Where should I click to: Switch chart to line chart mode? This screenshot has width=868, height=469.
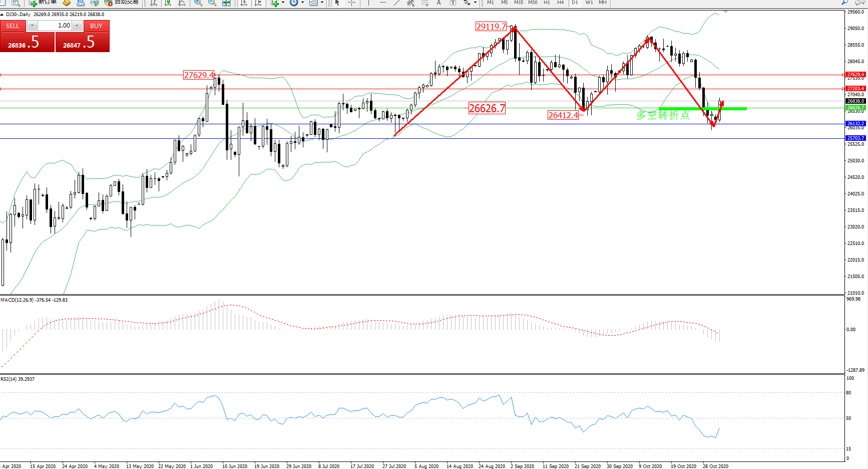coord(182,3)
